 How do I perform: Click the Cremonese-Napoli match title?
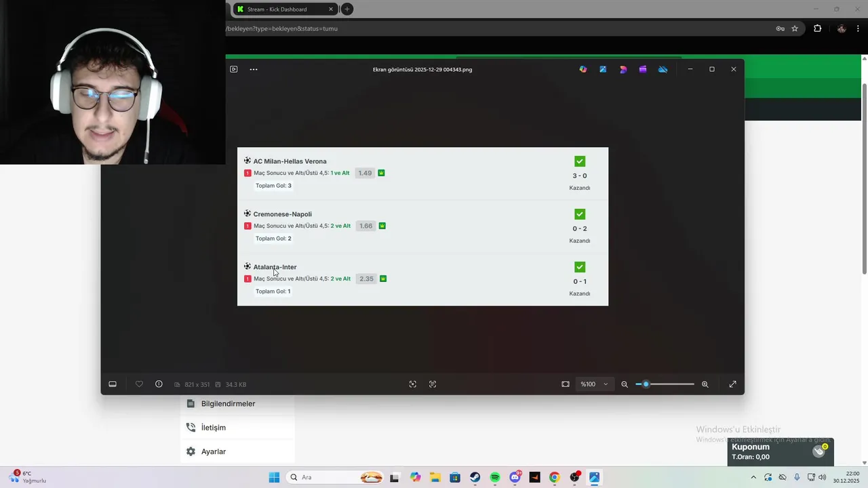click(282, 214)
